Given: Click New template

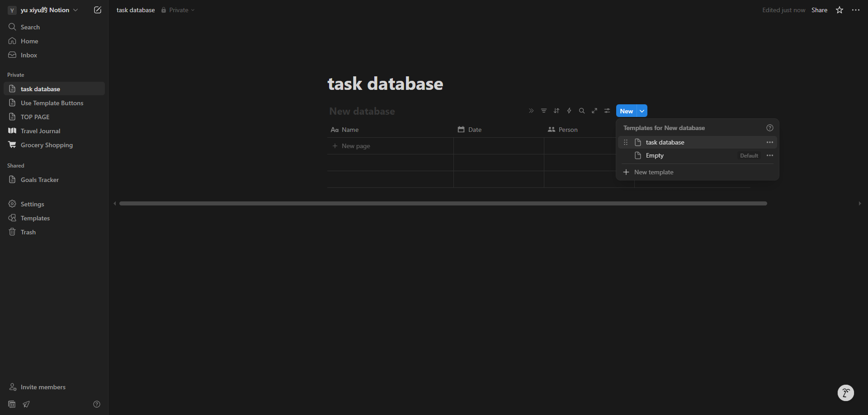Looking at the screenshot, I should [x=698, y=172].
